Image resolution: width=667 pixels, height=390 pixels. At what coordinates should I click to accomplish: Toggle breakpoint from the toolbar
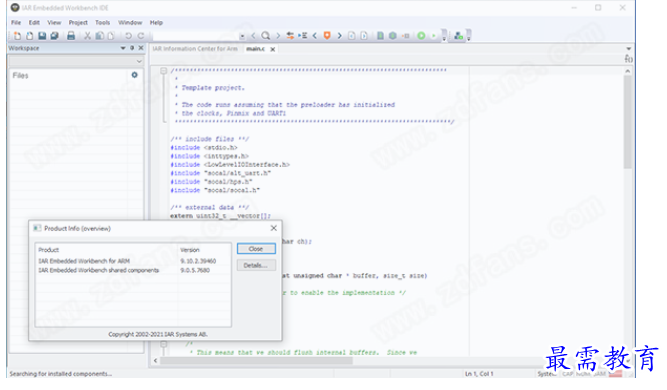pyautogui.click(x=406, y=36)
